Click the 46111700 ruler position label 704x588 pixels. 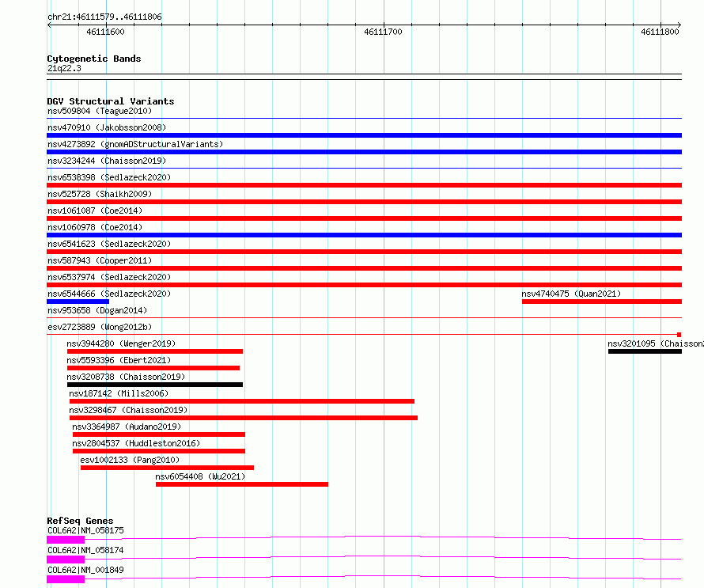pos(383,32)
